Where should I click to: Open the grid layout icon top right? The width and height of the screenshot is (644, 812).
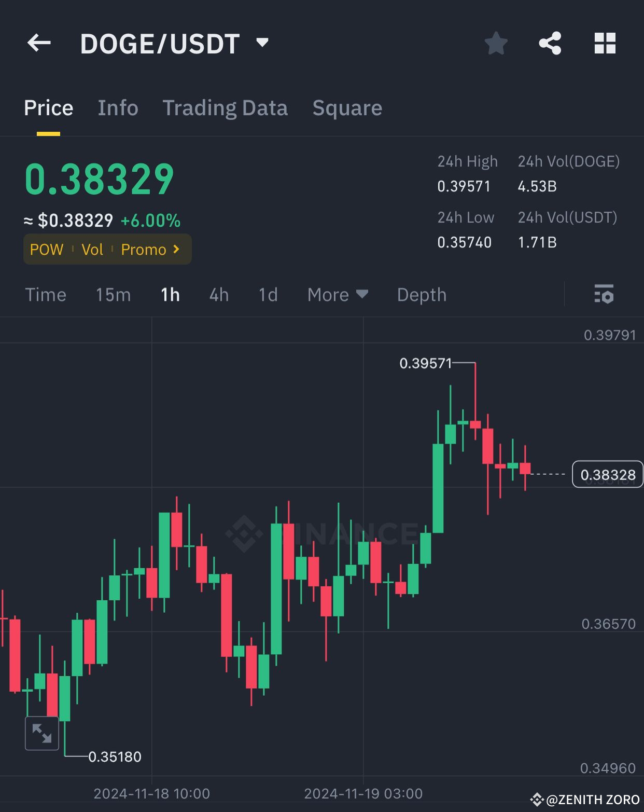tap(605, 44)
